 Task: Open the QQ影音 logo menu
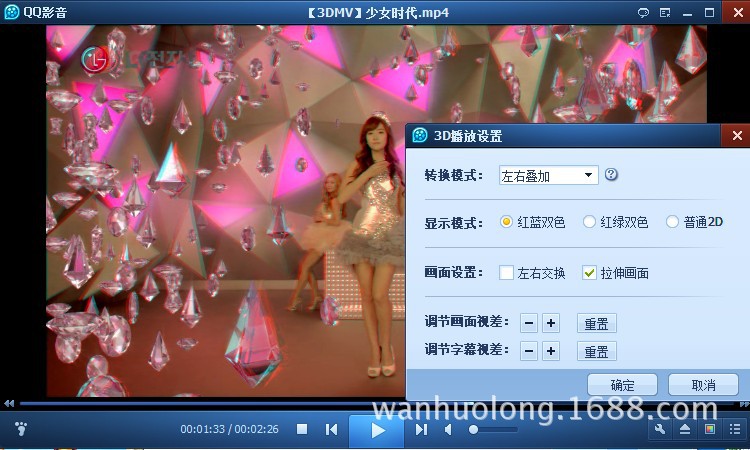(11, 12)
